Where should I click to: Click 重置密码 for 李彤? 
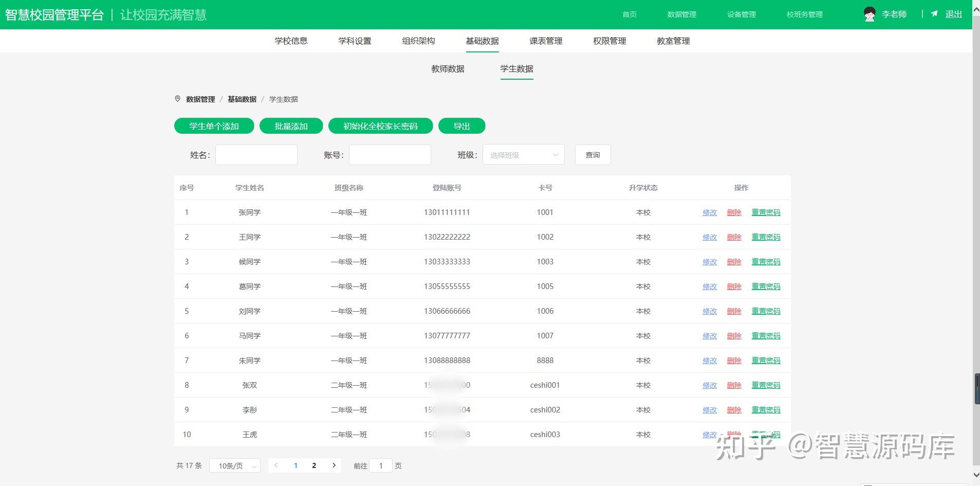(766, 410)
